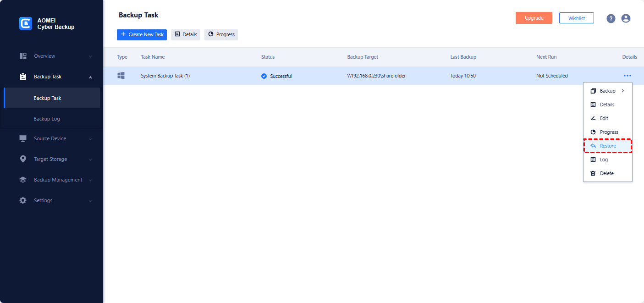Image resolution: width=644 pixels, height=303 pixels.
Task: Click the Log clipboard icon in context menu
Action: tap(593, 160)
